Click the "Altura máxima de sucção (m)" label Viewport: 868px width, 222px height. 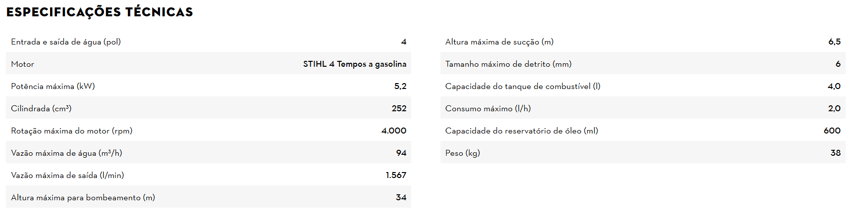pyautogui.click(x=499, y=42)
